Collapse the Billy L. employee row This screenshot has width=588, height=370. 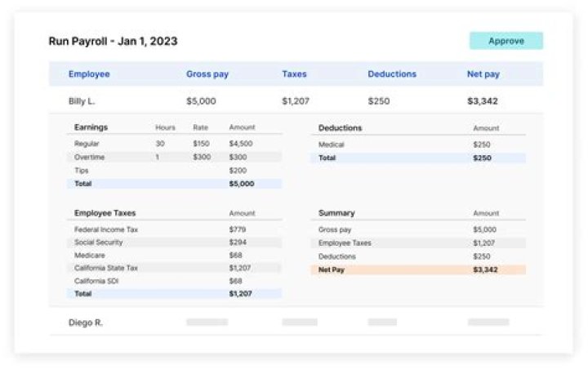click(84, 101)
